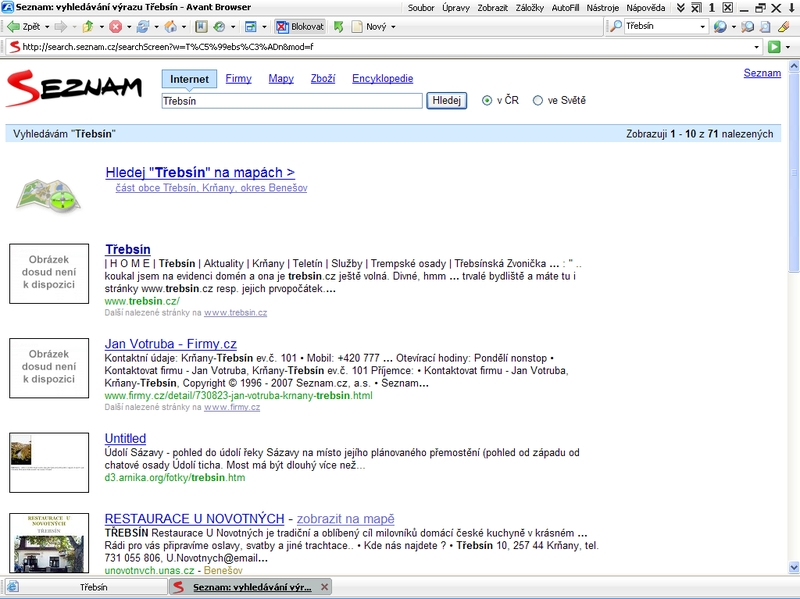800x599 pixels.
Task: Open the AutoFill menu
Action: pos(565,8)
